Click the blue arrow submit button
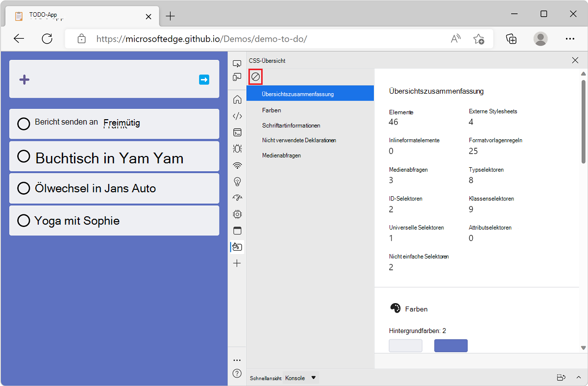 coord(204,79)
